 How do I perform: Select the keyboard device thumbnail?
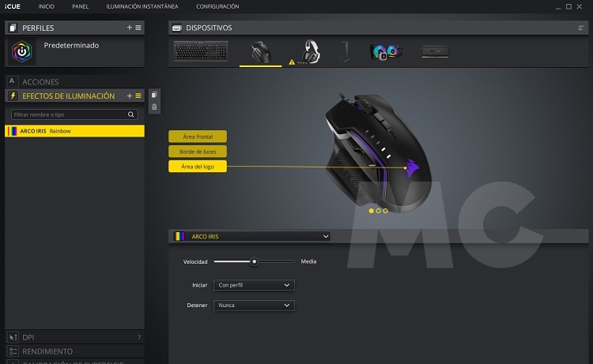200,52
